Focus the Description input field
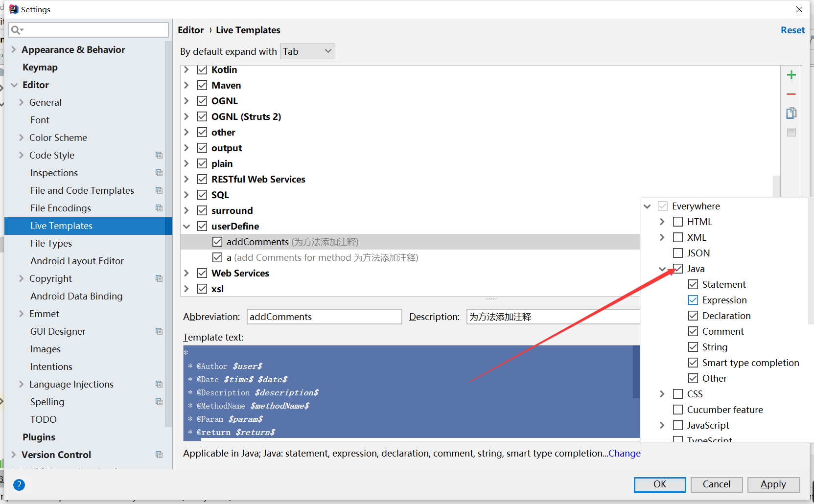 coord(553,317)
